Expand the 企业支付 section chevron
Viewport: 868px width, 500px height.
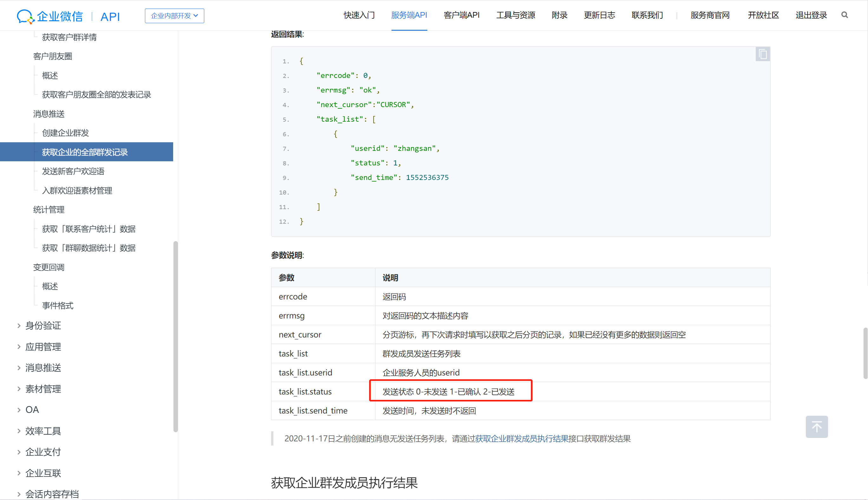(x=19, y=452)
